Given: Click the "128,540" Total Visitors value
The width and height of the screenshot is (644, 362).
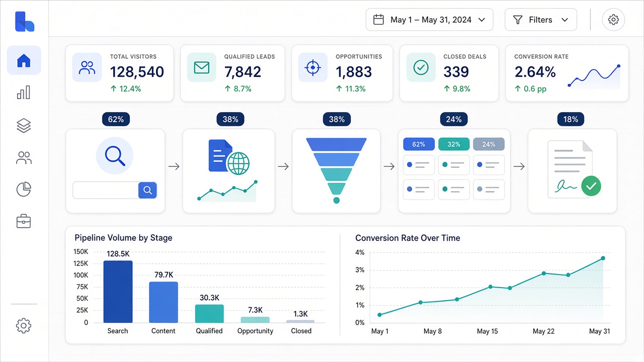Looking at the screenshot, I should point(137,72).
